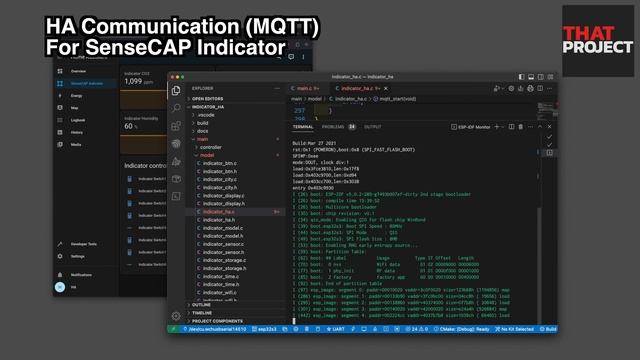Open the Extensions view in the activity bar
Viewport: 640px width, 360px height.
pyautogui.click(x=176, y=126)
